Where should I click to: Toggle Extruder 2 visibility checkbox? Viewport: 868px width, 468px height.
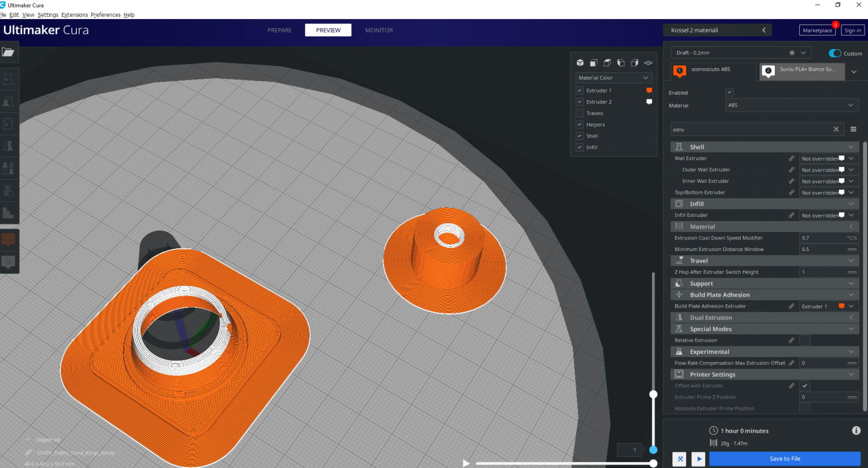(x=579, y=102)
